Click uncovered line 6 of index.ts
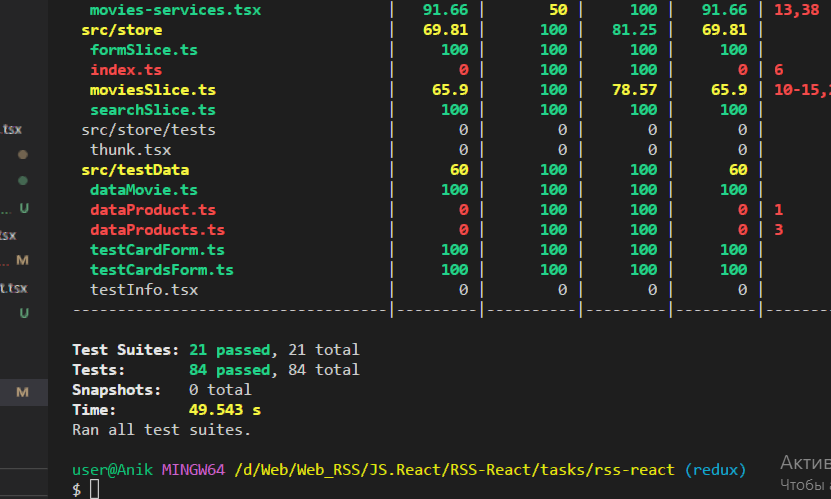Viewport: 831px width, 499px height. (779, 70)
